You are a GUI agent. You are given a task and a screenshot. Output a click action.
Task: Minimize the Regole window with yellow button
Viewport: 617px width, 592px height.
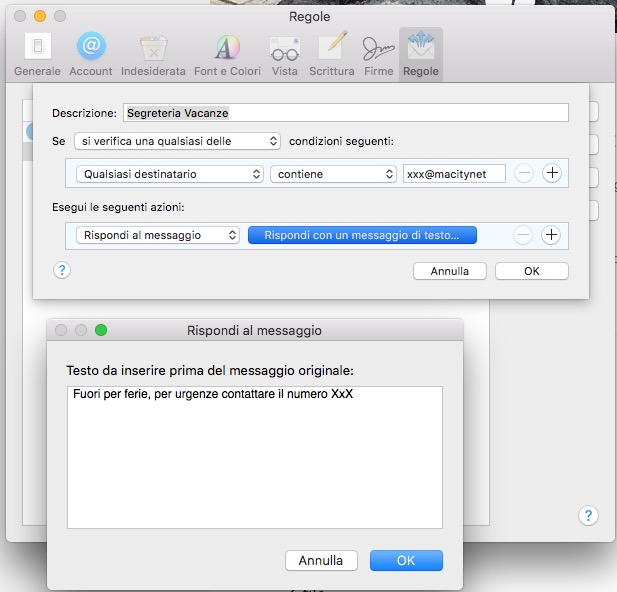tap(40, 16)
